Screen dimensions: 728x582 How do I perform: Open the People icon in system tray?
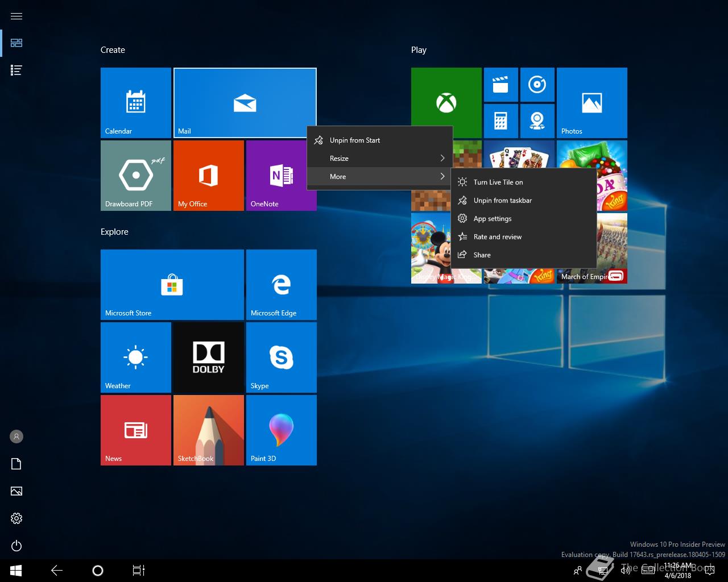(x=578, y=571)
